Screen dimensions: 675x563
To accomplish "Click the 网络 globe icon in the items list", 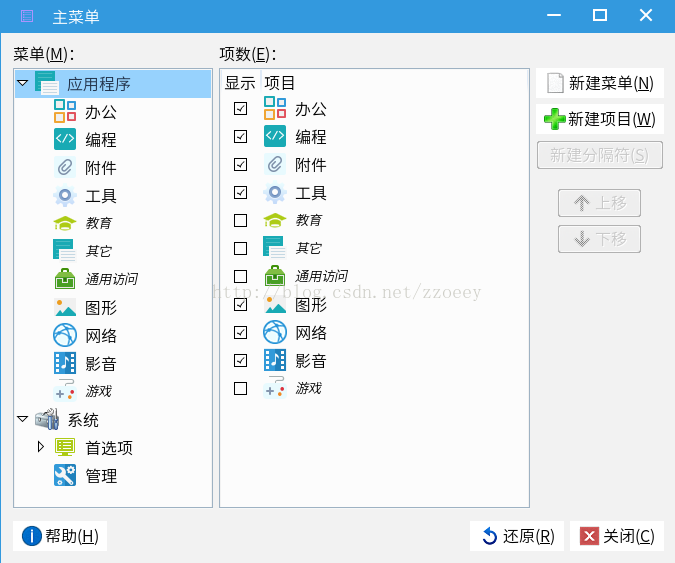I will (275, 332).
